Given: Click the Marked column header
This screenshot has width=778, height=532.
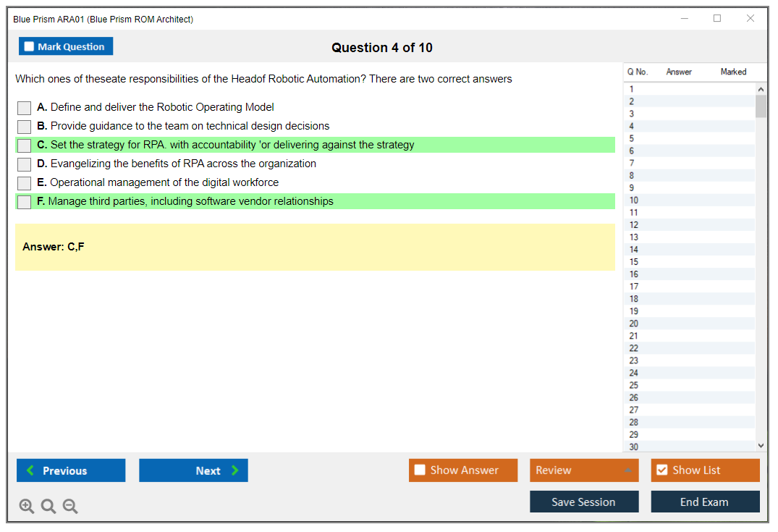Looking at the screenshot, I should click(x=733, y=72).
